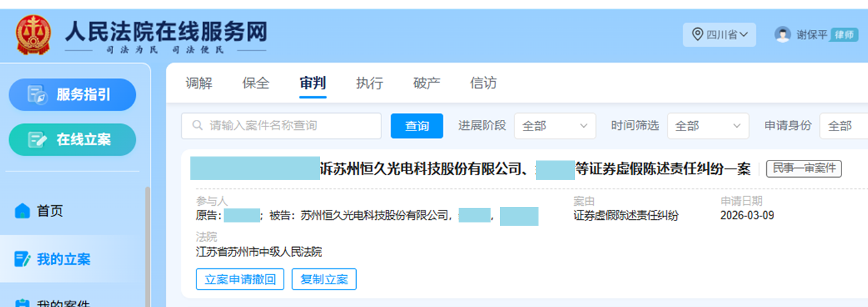This screenshot has width=868, height=307.
Task: Go to the 信访 tab
Action: click(483, 83)
